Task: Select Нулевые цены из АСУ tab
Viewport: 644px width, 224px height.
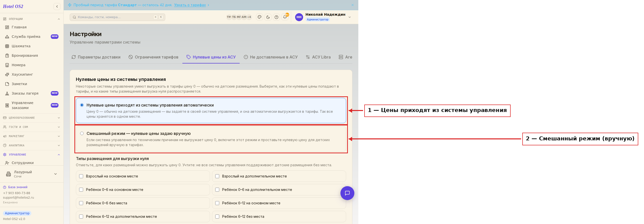Action: coord(211,57)
